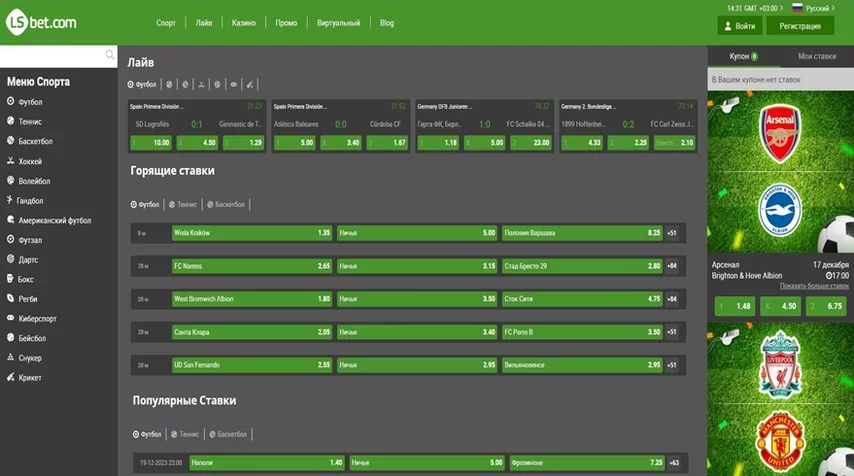Open the Лайв menu item in header

(204, 23)
